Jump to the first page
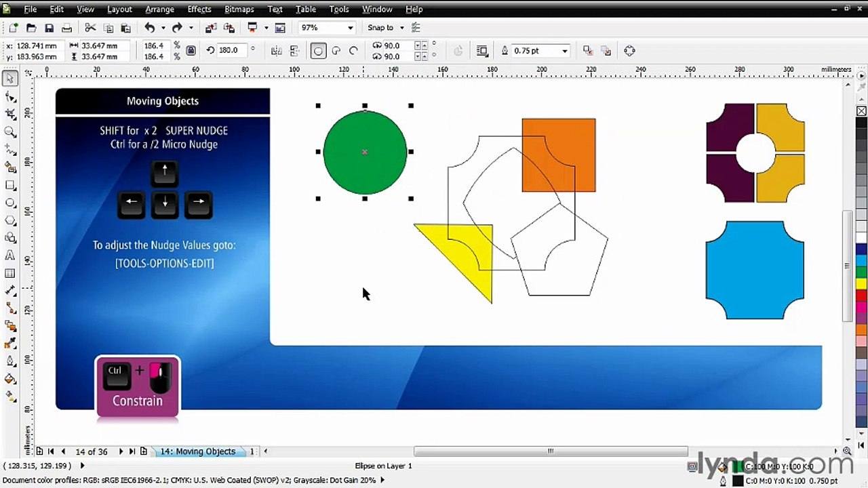 tap(52, 451)
